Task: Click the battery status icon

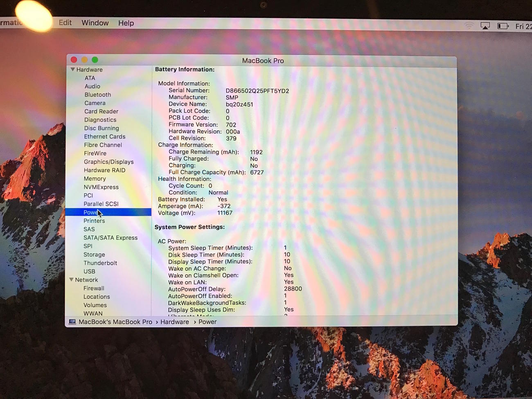Action: pyautogui.click(x=503, y=26)
